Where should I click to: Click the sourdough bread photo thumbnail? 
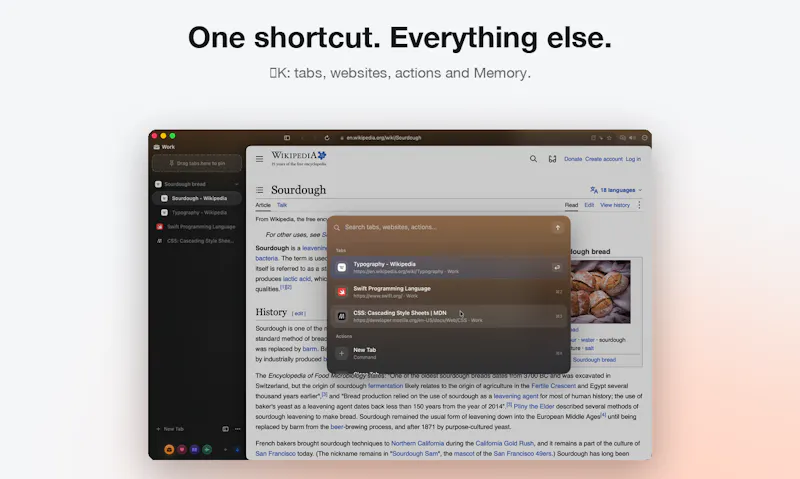click(601, 292)
